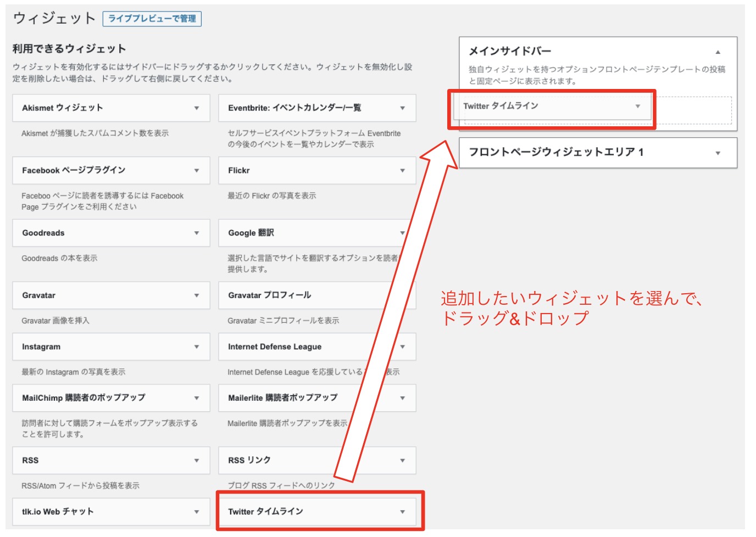Viewport: 756px width, 537px height.
Task: Expand the MailChimp 購読者のポップアップ arrow
Action: point(196,398)
